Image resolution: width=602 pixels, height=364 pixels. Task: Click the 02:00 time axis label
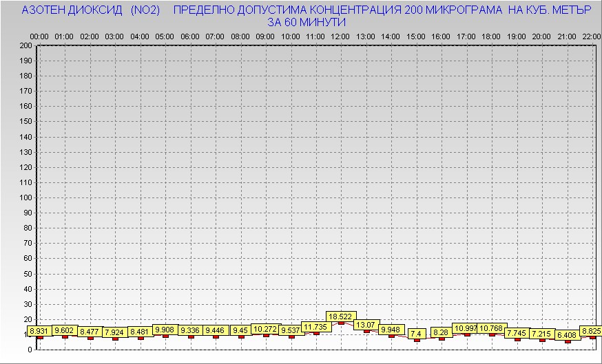click(90, 37)
